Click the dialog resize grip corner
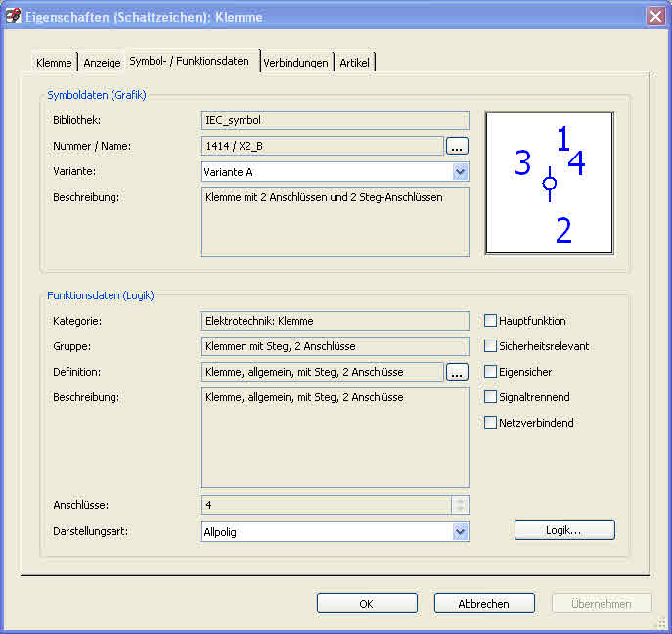 point(661,623)
